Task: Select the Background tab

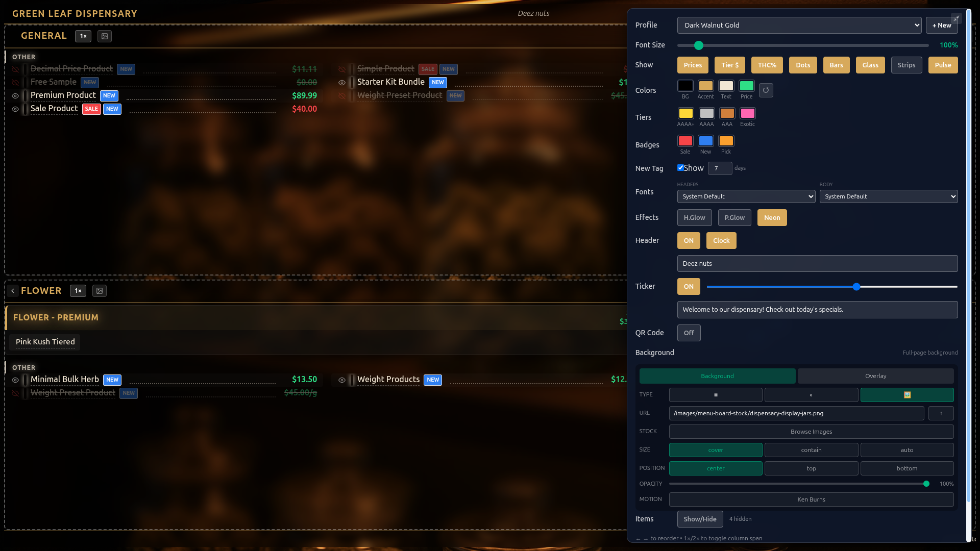Action: point(717,376)
